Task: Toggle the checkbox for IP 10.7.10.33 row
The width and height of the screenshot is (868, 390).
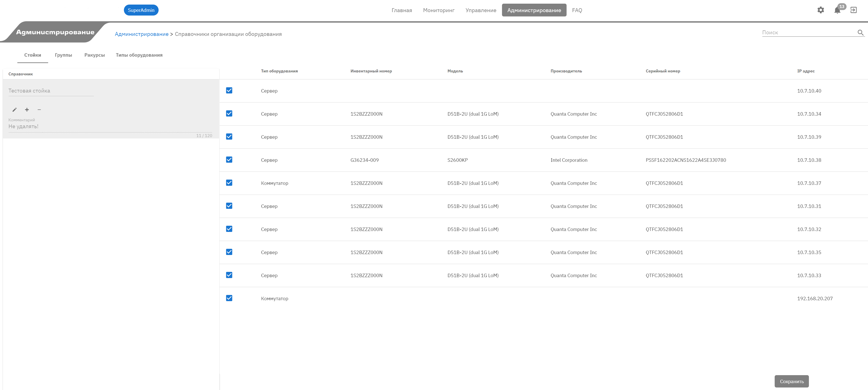Action: [229, 275]
